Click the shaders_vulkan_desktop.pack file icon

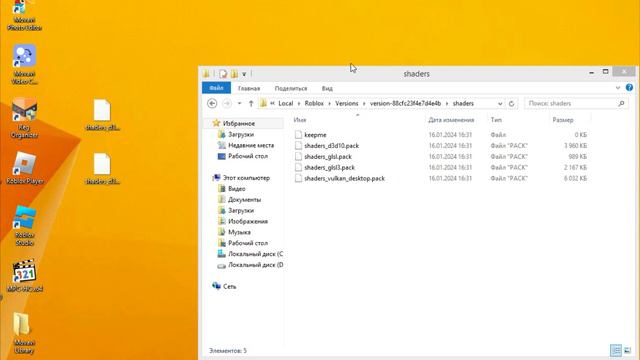[x=298, y=178]
